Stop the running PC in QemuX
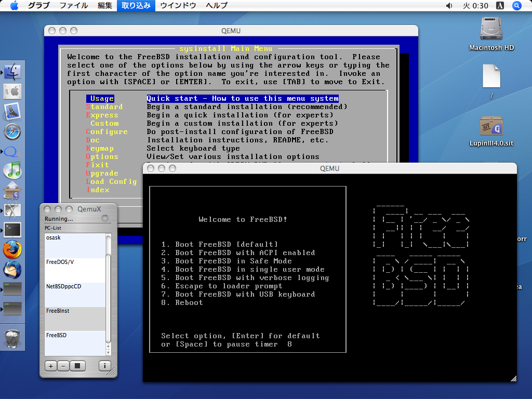The width and height of the screenshot is (532, 399). [77, 366]
